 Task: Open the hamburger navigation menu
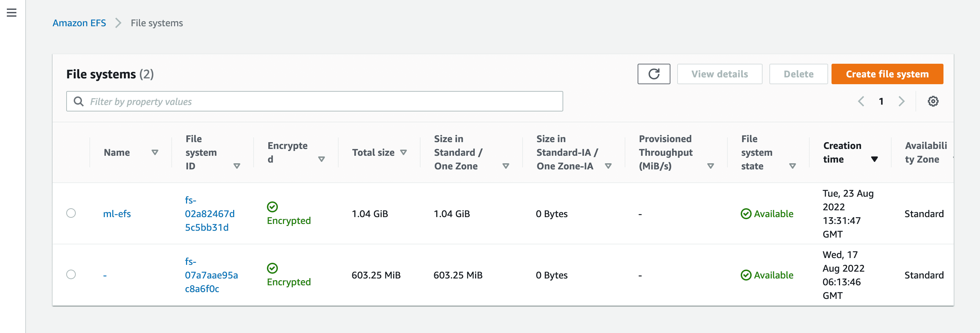coord(12,13)
